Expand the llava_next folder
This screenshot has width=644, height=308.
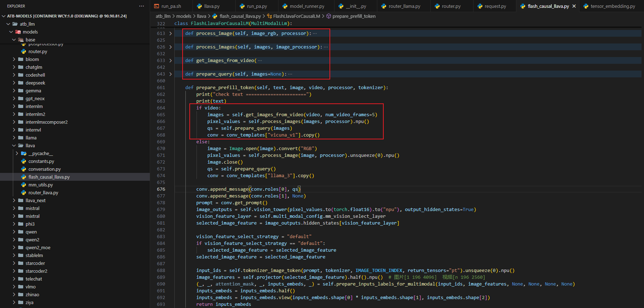tap(14, 200)
